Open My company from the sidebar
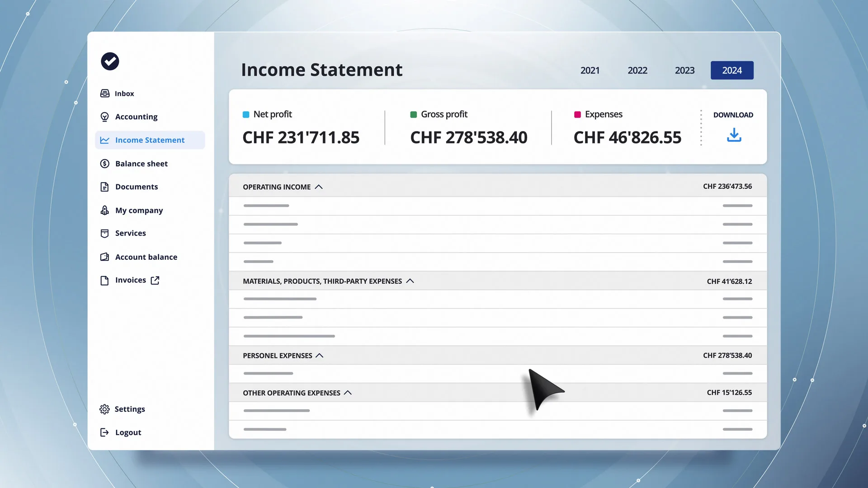This screenshot has width=868, height=488. click(139, 211)
